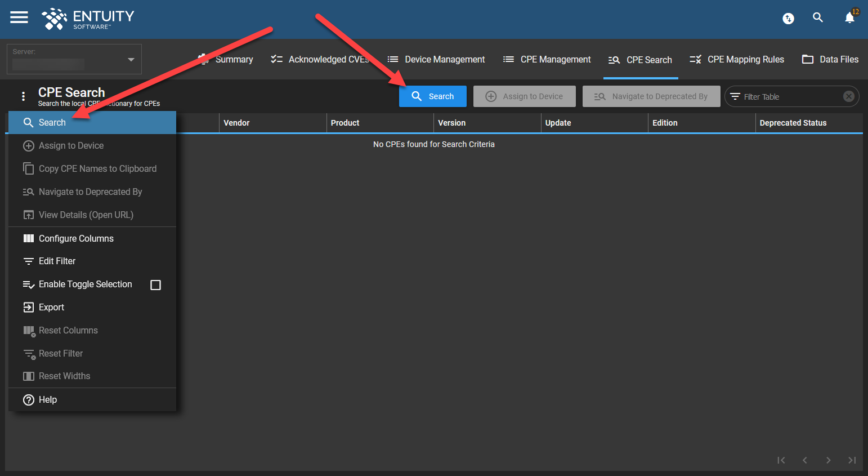Select Reset Columns menu entry
868x476 pixels.
(92, 330)
